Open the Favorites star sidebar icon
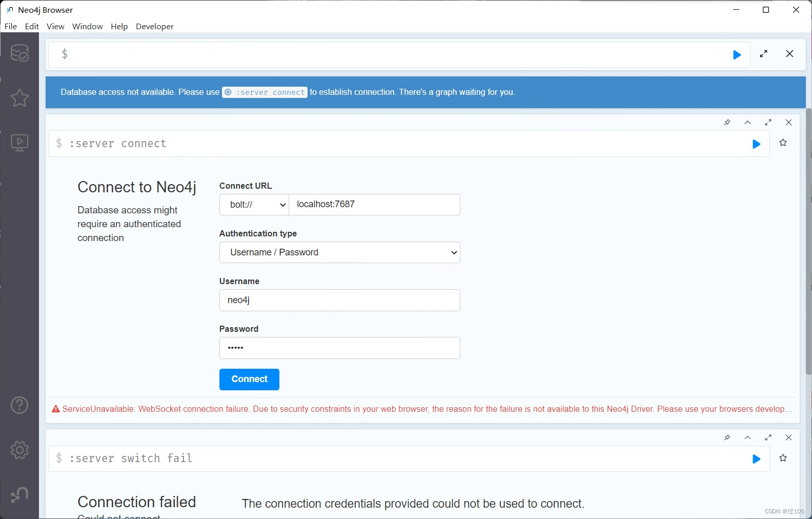 tap(19, 97)
